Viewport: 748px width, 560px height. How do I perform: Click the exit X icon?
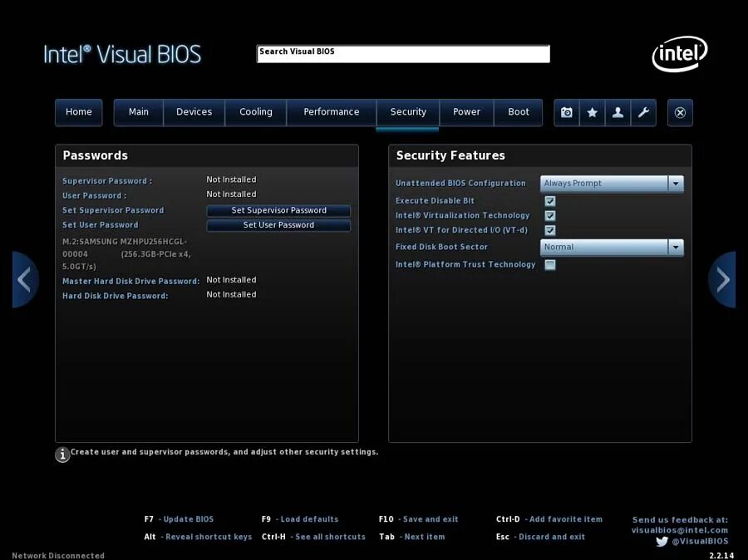tap(680, 112)
